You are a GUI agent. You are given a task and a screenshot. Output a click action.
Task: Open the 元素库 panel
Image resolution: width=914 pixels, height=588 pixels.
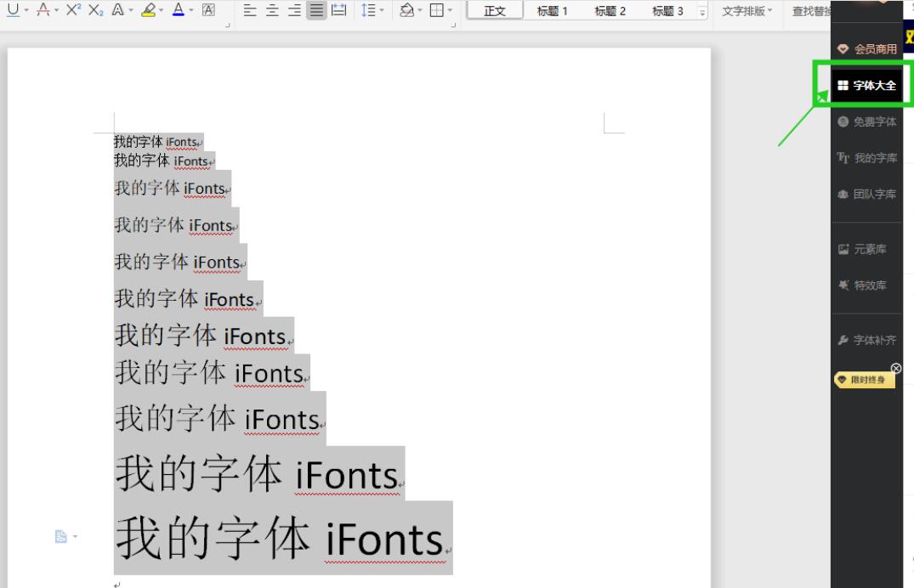click(866, 248)
